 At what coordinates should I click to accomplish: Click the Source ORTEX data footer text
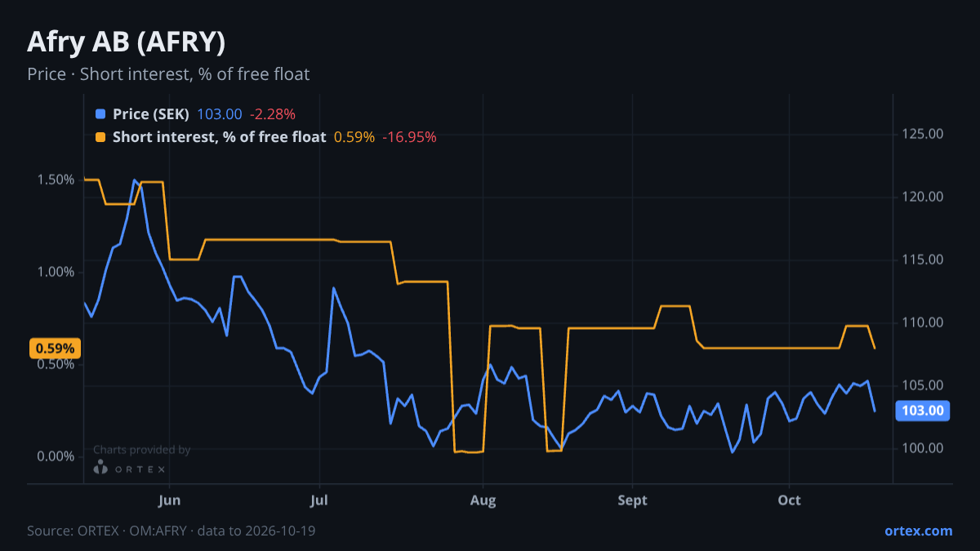coord(171,531)
